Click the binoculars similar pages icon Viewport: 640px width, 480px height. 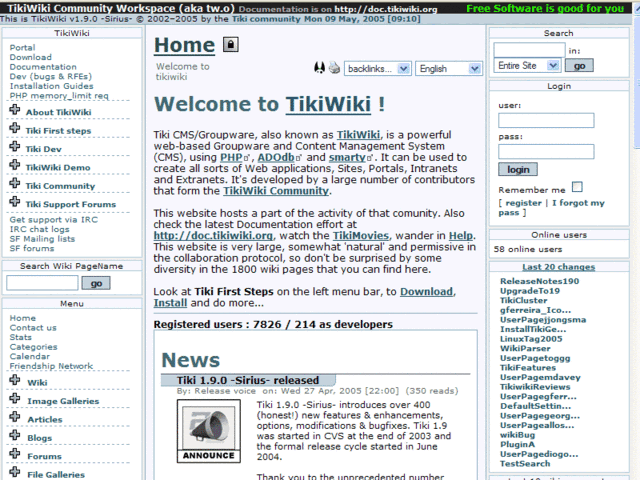(319, 68)
